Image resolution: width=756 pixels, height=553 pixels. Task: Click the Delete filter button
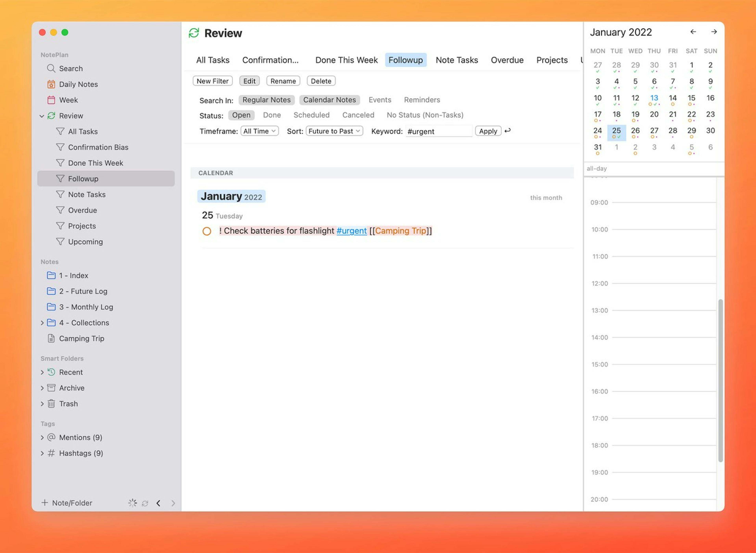click(x=321, y=81)
